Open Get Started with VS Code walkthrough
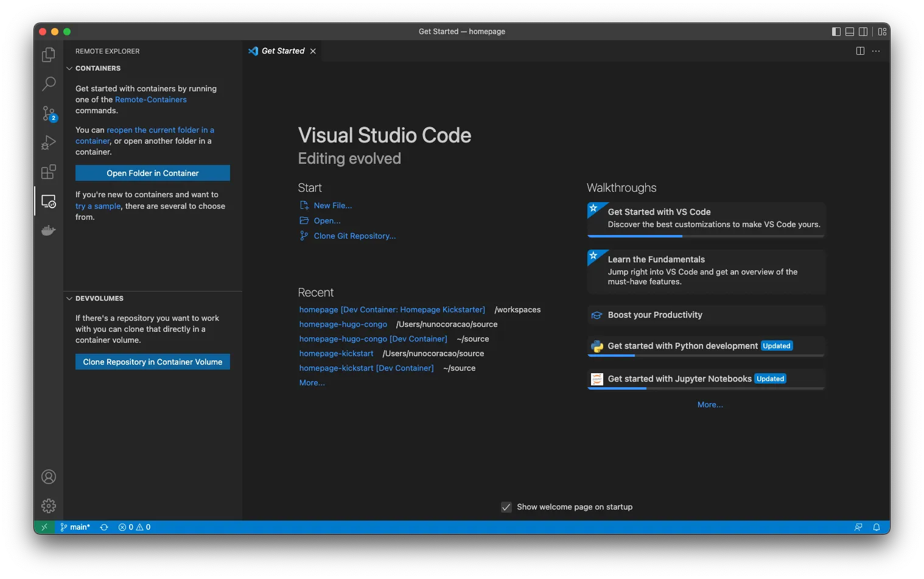 click(706, 219)
